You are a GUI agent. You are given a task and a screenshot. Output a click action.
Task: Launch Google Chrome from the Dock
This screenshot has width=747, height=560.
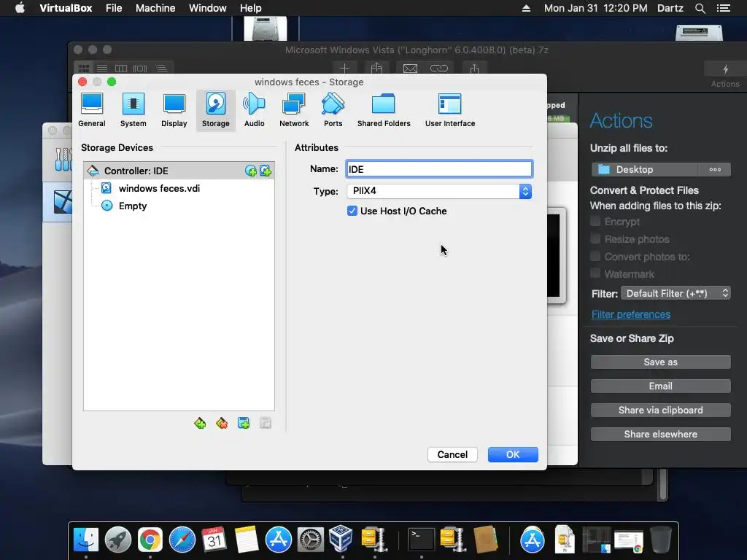pyautogui.click(x=150, y=540)
